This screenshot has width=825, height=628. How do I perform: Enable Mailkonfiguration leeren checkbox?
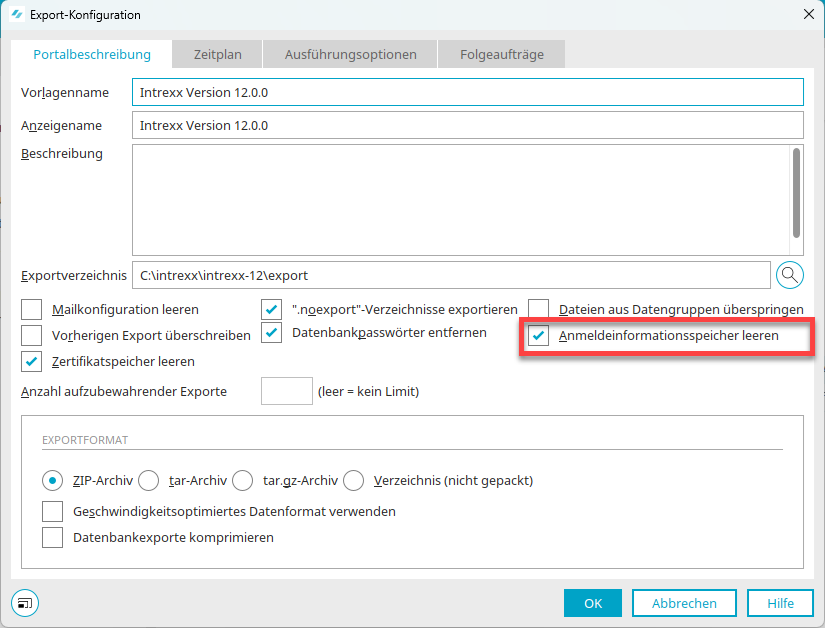click(32, 309)
